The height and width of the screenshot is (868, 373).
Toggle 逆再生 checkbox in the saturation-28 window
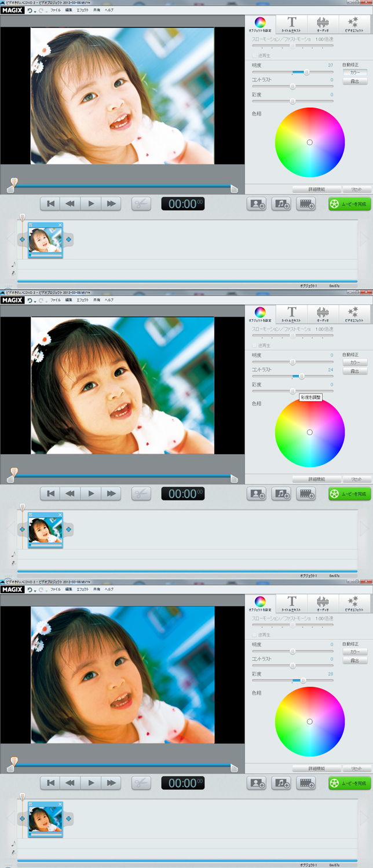click(254, 634)
